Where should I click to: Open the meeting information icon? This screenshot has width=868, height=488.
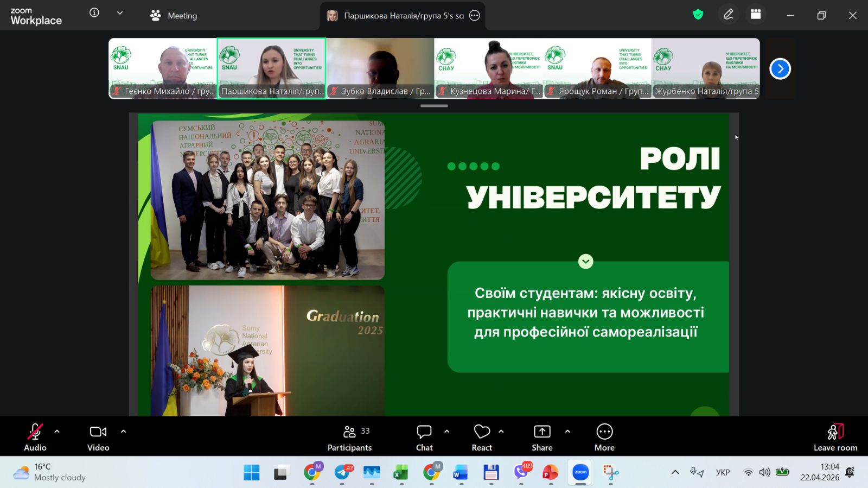[94, 12]
